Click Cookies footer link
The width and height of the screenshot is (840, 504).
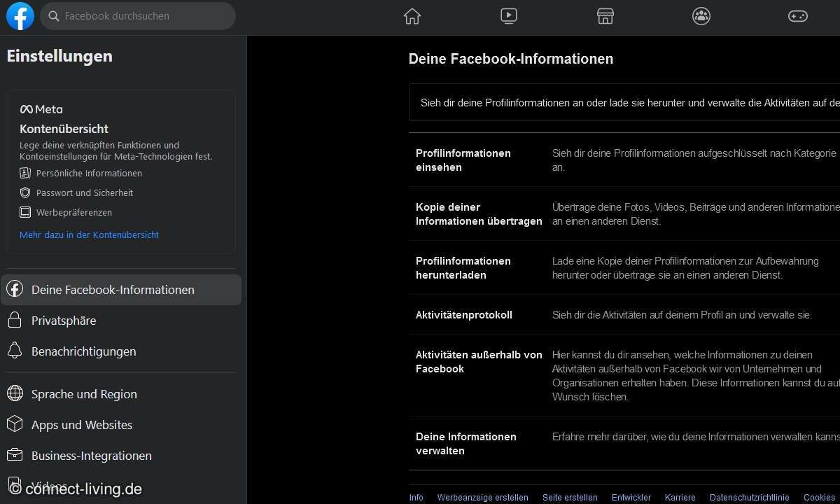click(820, 497)
